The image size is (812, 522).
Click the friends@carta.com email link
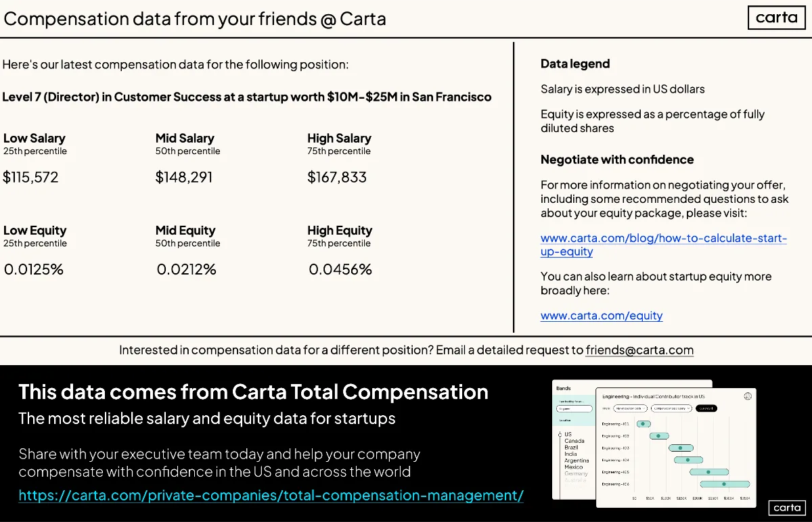pyautogui.click(x=639, y=350)
